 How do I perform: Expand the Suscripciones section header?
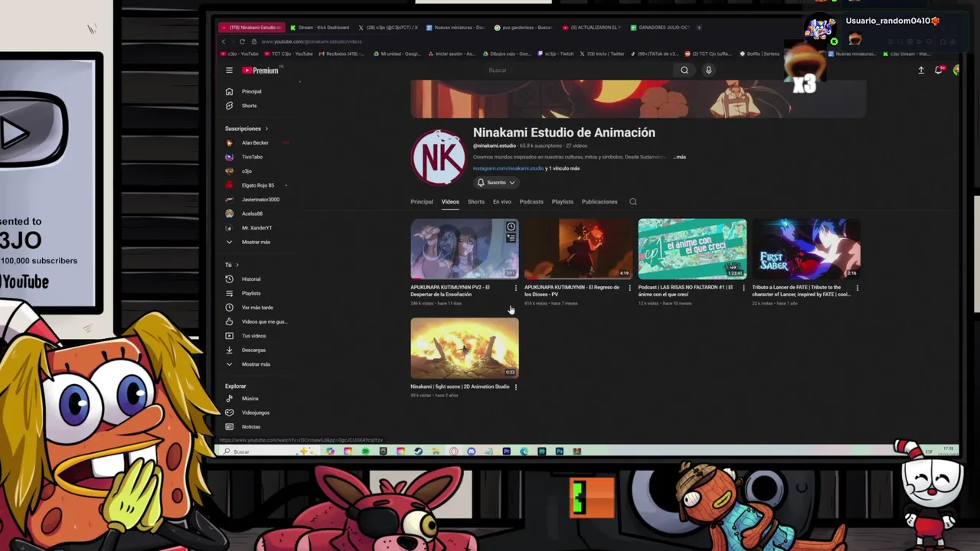tap(246, 129)
